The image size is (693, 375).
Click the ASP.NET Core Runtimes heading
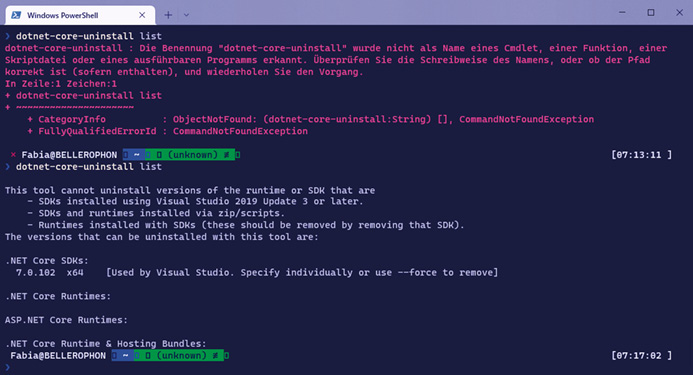(66, 320)
